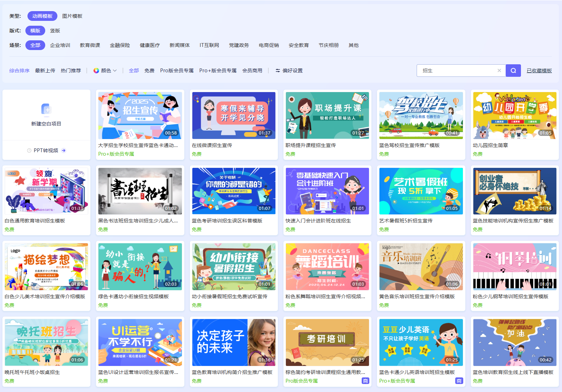Open the 已收藏模板 link
Image resolution: width=562 pixels, height=392 pixels.
(539, 71)
